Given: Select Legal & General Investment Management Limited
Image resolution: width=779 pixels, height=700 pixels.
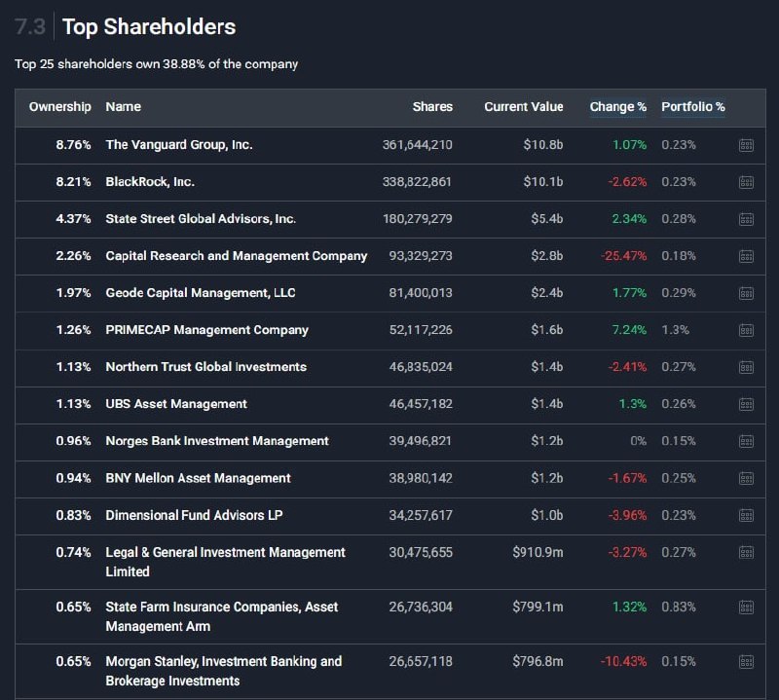Looking at the screenshot, I should (226, 562).
